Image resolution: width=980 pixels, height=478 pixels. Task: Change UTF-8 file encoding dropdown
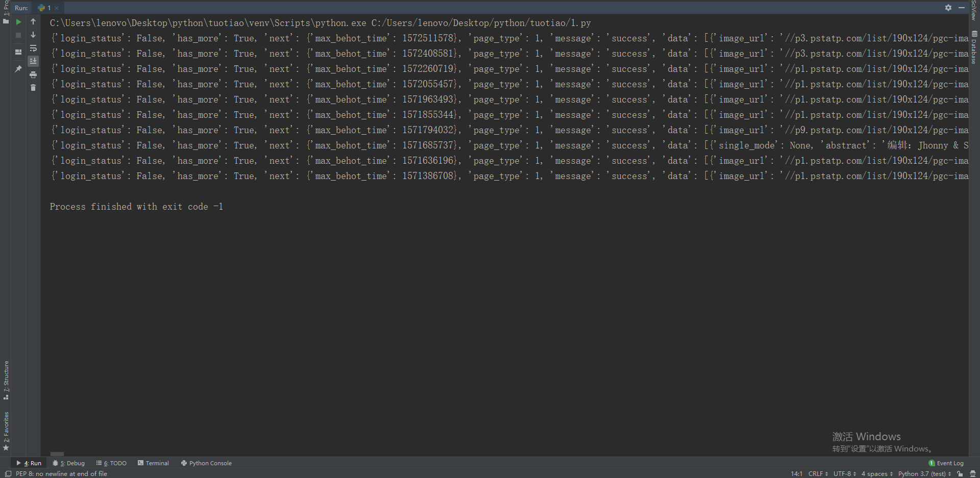coord(845,474)
